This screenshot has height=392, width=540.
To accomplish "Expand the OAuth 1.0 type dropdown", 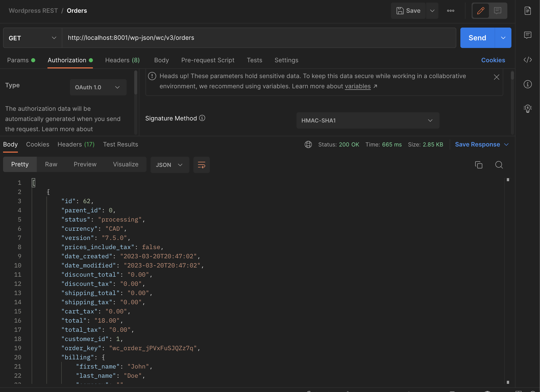I will (98, 87).
